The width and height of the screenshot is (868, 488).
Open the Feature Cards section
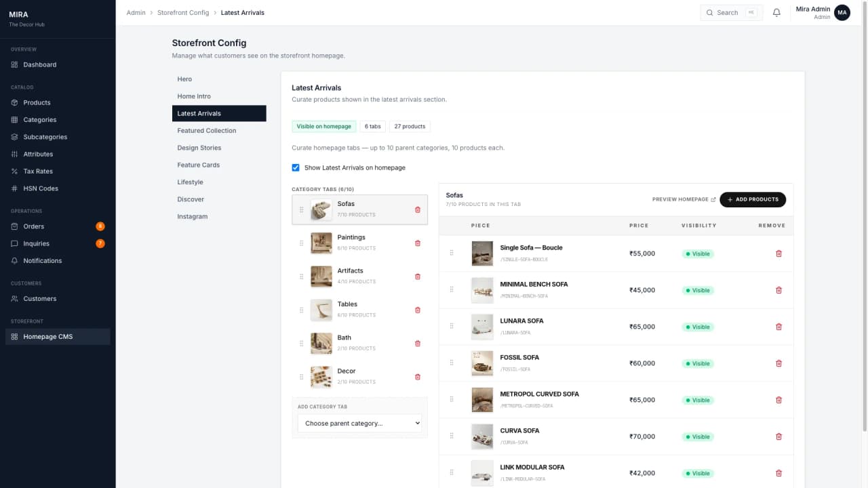pyautogui.click(x=219, y=165)
